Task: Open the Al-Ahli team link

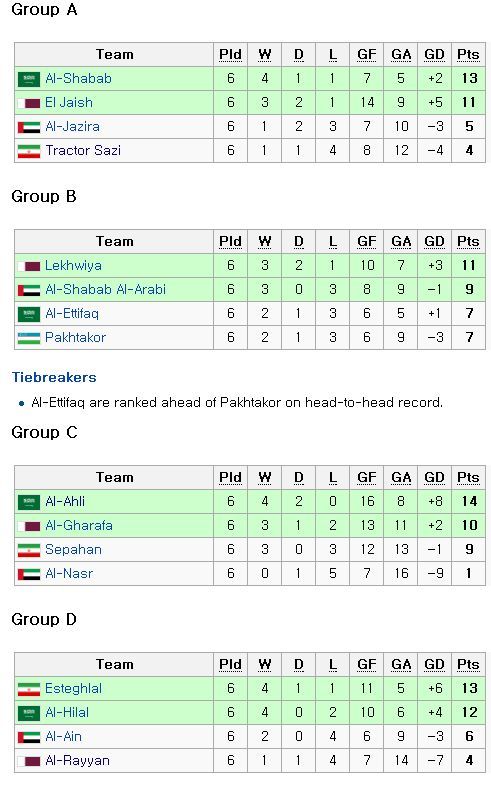Action: (x=65, y=501)
